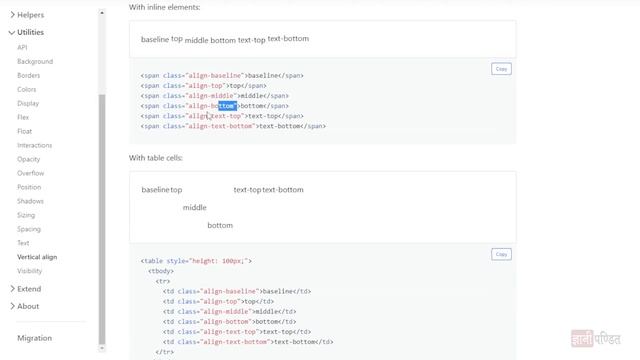Click the align-baseline span code line

point(222,76)
